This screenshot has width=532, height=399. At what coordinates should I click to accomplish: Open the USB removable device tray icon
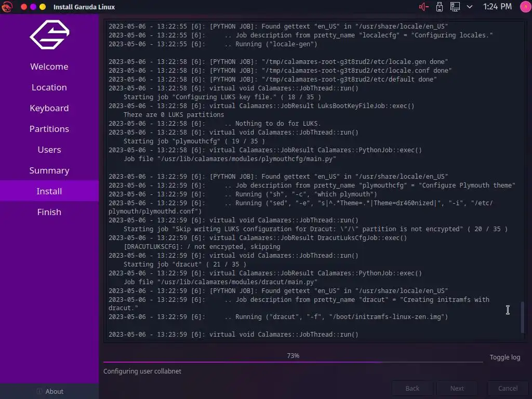pyautogui.click(x=440, y=7)
